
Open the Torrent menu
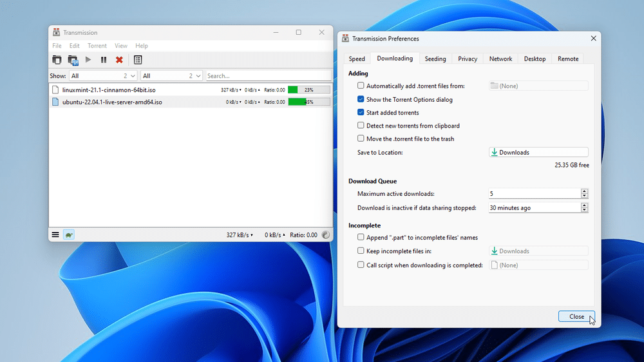[97, 46]
